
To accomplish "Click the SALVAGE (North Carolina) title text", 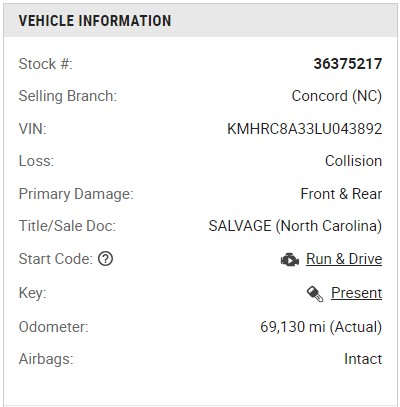I will tap(295, 226).
